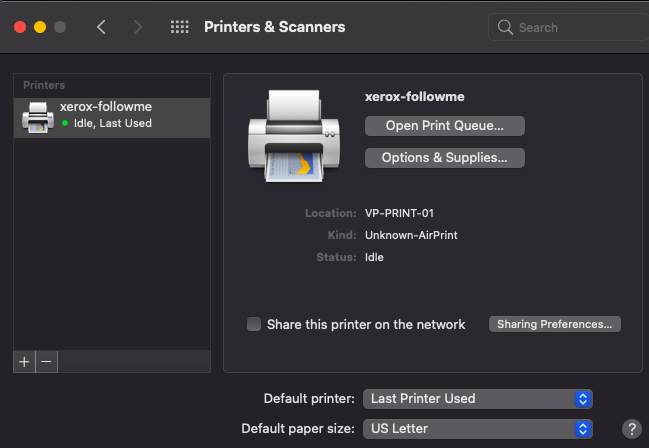This screenshot has width=649, height=448.
Task: Open Options & Supplies settings
Action: [x=444, y=157]
